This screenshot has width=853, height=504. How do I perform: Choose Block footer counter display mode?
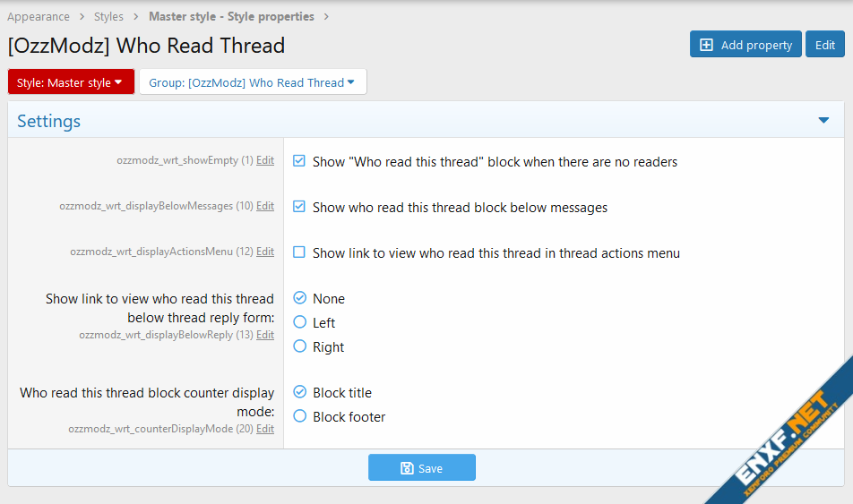300,416
